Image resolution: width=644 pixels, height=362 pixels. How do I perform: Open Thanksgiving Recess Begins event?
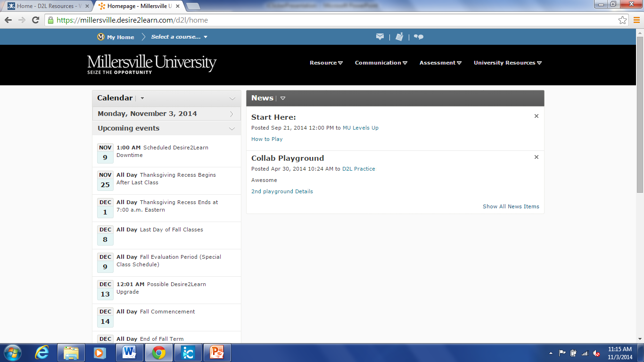(x=166, y=179)
